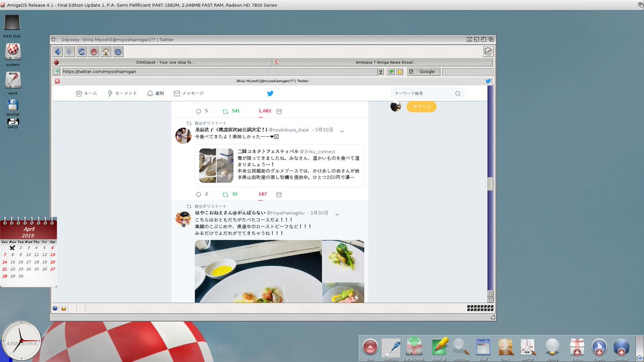
Task: Click the forward navigation arrow
Action: tap(70, 51)
